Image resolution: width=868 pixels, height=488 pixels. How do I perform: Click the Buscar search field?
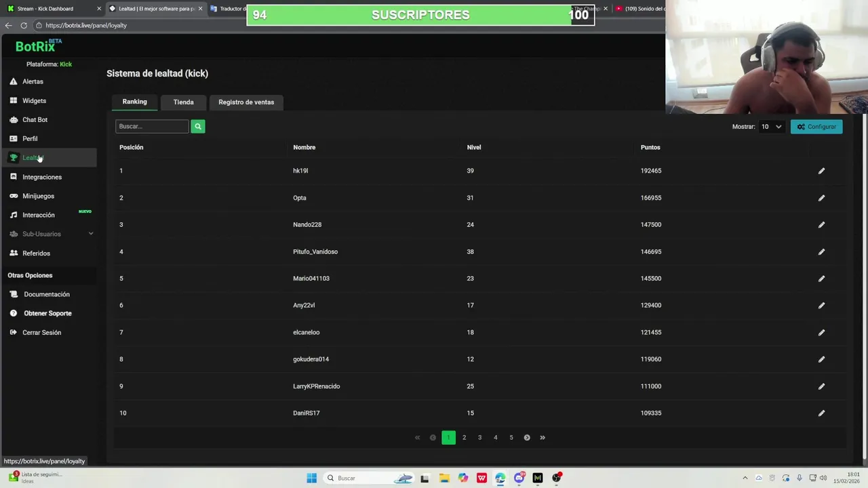[x=152, y=126]
